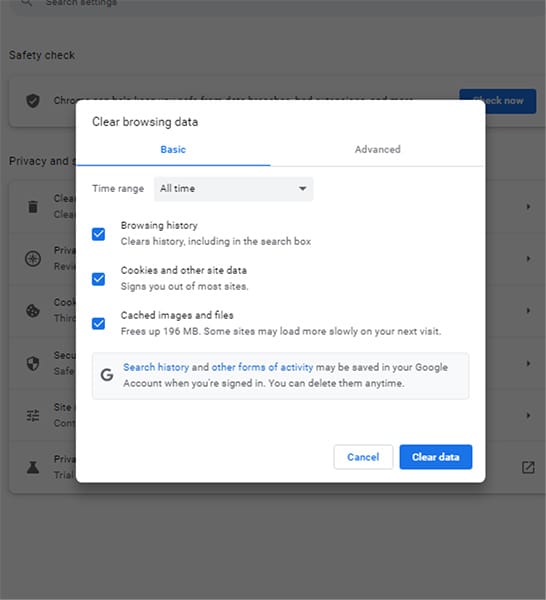Click the search magnifier icon
The width and height of the screenshot is (546, 600).
point(26,3)
